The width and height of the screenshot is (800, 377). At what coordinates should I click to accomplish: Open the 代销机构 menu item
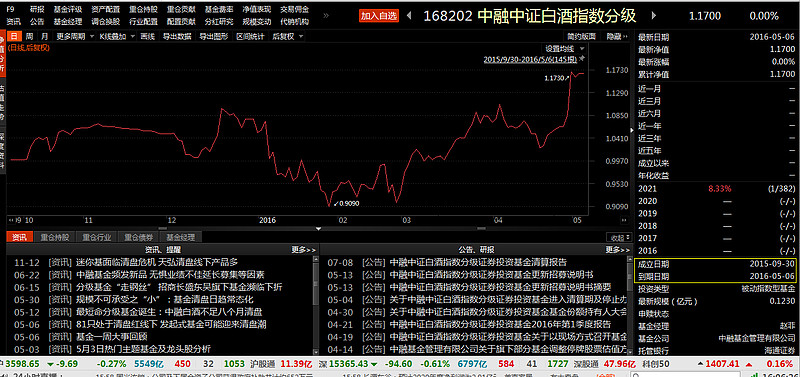(x=294, y=21)
